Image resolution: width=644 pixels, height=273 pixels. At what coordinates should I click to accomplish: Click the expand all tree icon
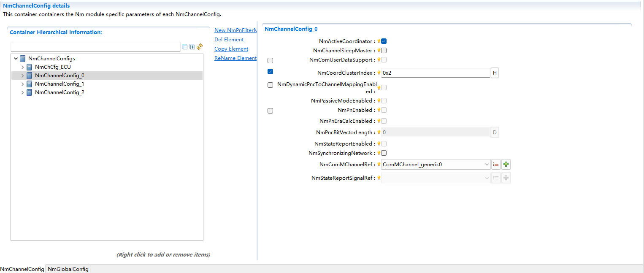click(192, 47)
